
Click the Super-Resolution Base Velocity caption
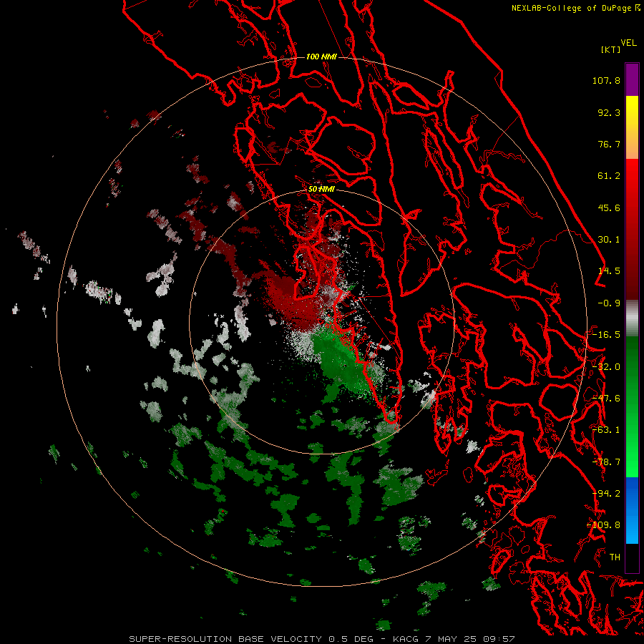click(321, 639)
